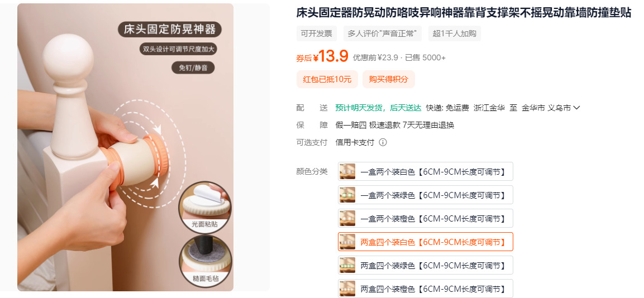Expand the delivery address chevron after 义乌市
Image resolution: width=644 pixels, height=298 pixels.
pyautogui.click(x=576, y=108)
